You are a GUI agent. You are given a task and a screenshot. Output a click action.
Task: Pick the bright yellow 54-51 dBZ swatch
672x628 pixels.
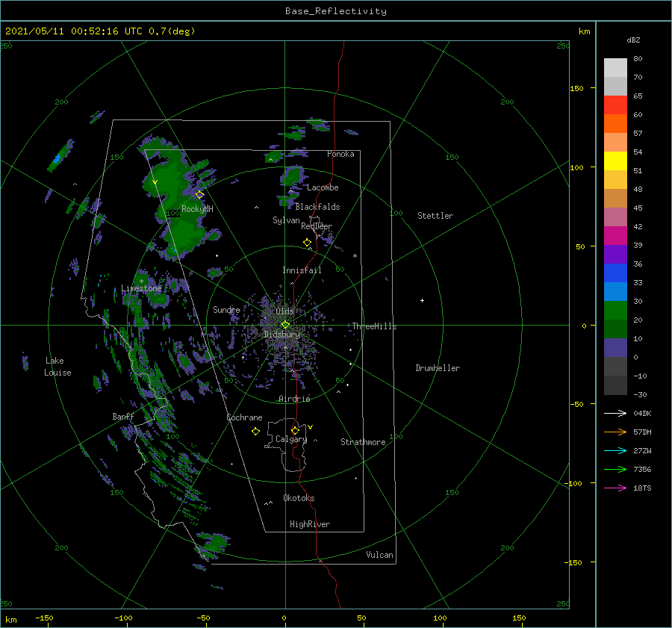tap(615, 161)
